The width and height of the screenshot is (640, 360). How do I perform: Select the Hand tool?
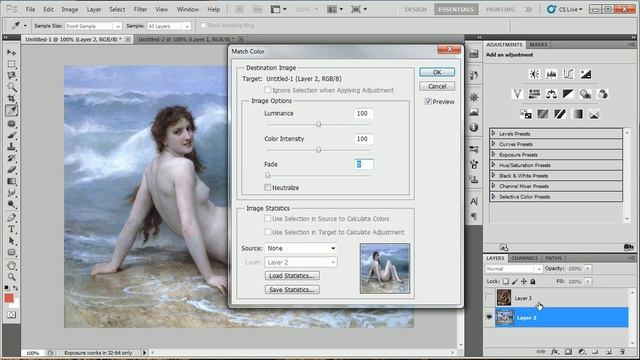[x=11, y=265]
